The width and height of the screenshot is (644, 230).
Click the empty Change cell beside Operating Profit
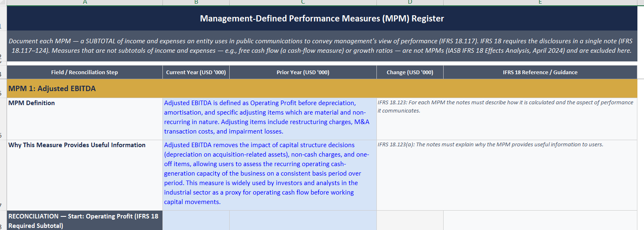(x=410, y=221)
